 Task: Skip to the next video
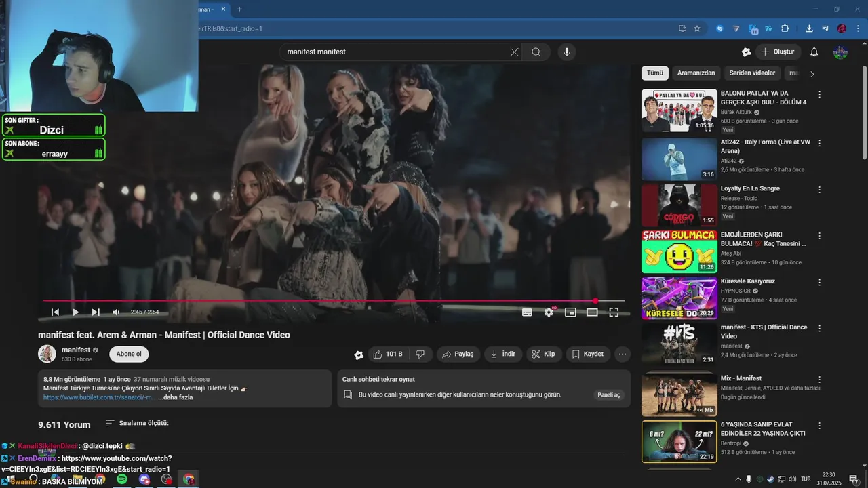[96, 312]
